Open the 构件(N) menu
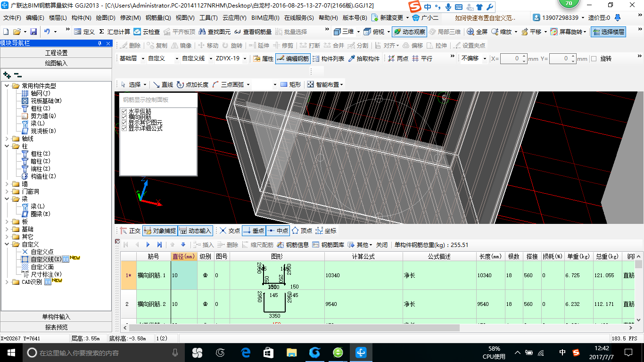644x362 pixels. coord(82,18)
